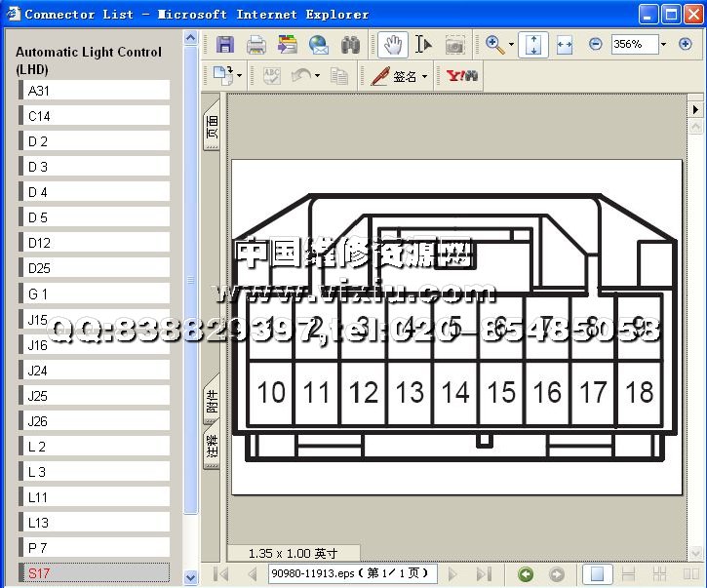
Task: Select the Zoom In magnifier tool
Action: pyautogui.click(x=494, y=45)
